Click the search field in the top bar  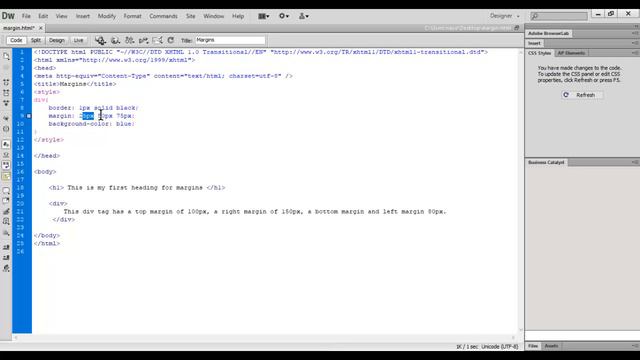click(559, 16)
